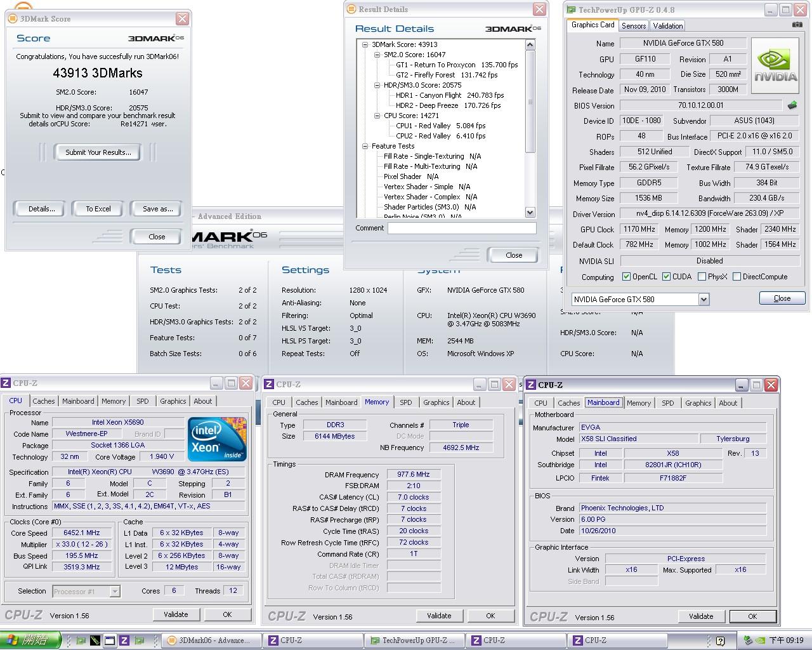Click the BIOS Version 70.10.12.00.01 field
The height and width of the screenshot is (650, 812).
(701, 105)
